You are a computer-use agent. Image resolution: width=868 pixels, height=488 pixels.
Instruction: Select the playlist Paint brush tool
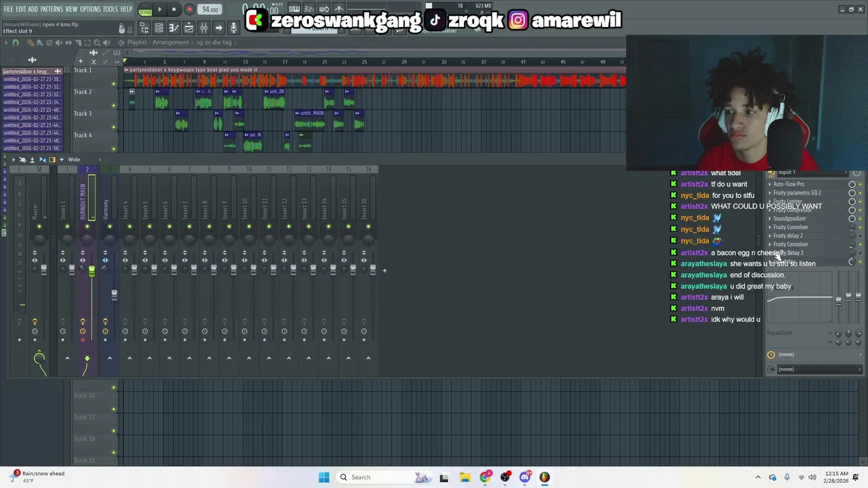39,42
